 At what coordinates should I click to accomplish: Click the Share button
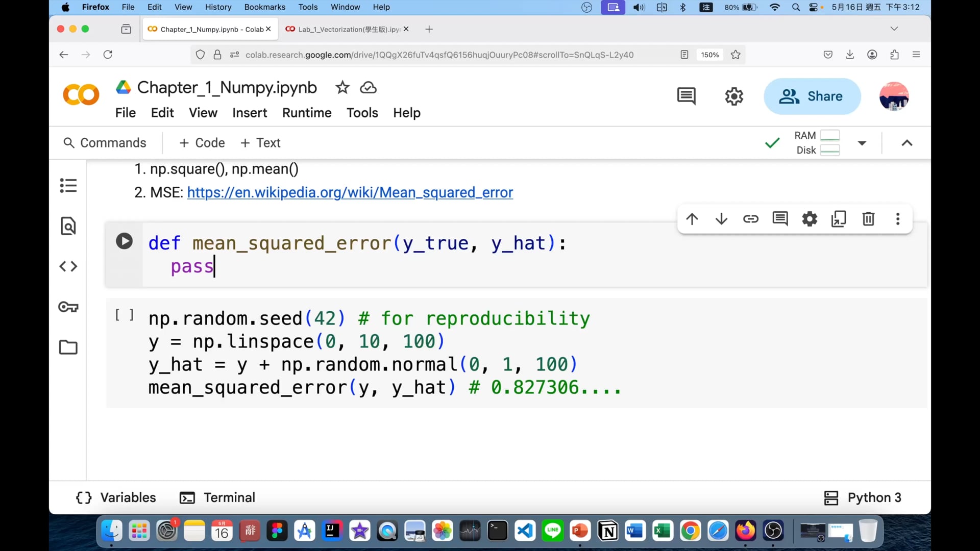click(812, 96)
